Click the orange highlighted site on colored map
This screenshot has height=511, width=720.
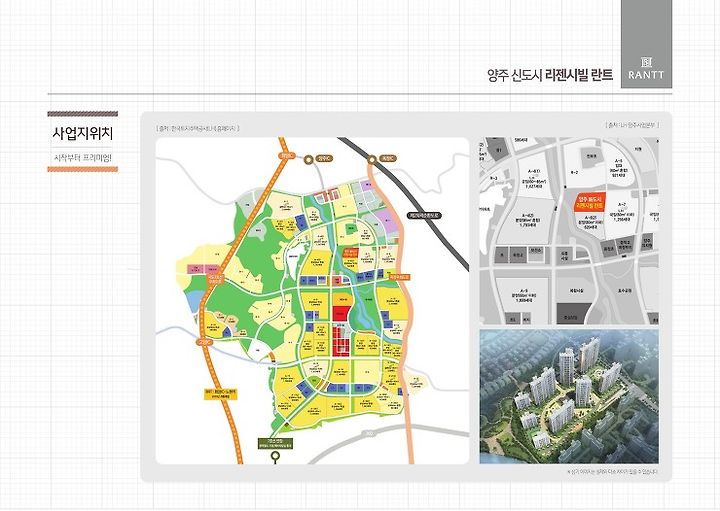click(350, 253)
